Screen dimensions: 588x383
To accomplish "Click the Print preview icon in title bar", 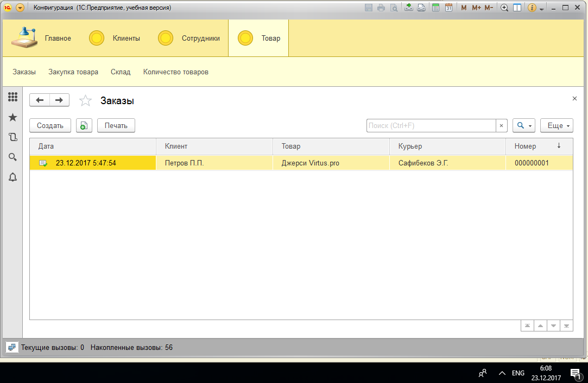I will click(394, 8).
